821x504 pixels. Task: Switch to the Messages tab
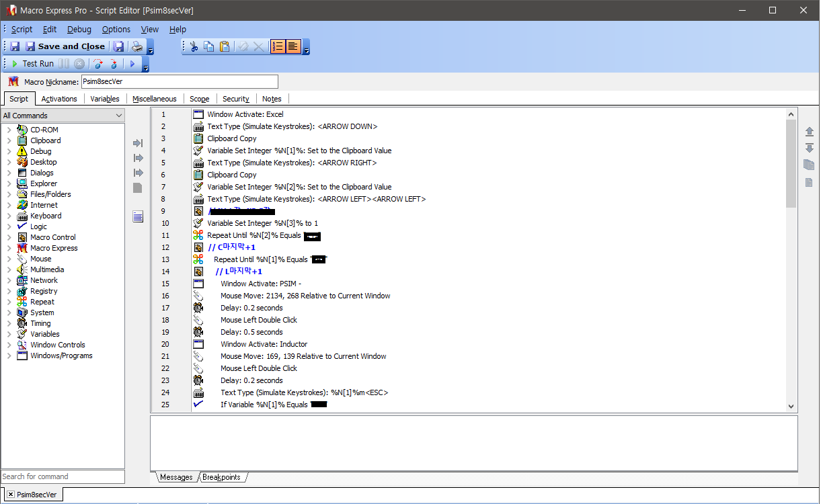tap(176, 477)
